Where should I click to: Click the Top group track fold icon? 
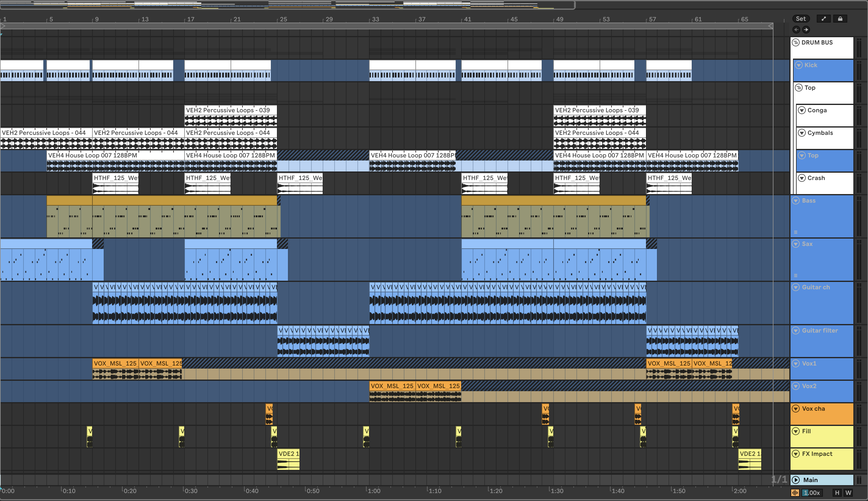point(798,88)
